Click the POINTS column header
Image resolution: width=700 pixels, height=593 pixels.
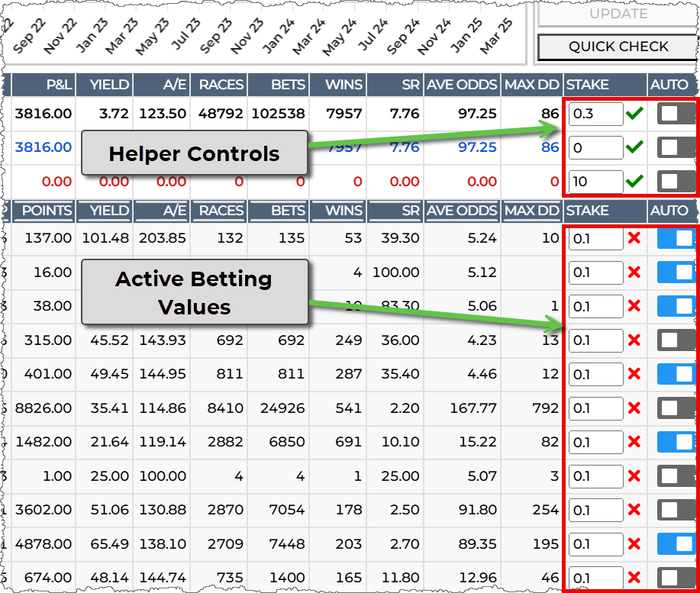[44, 211]
